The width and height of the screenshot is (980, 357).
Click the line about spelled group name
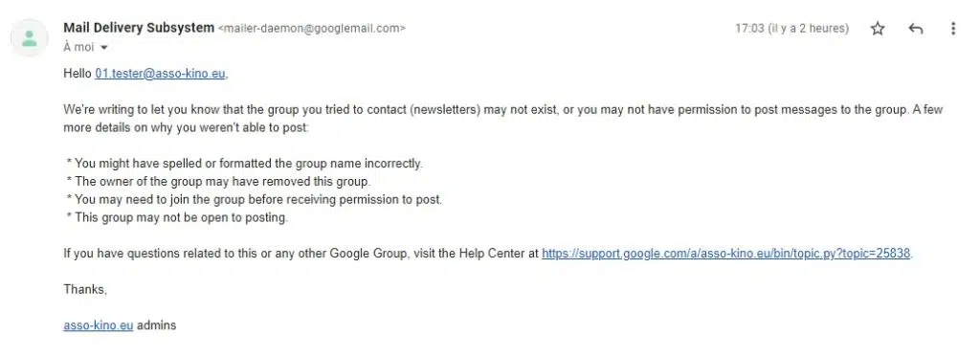(x=244, y=164)
